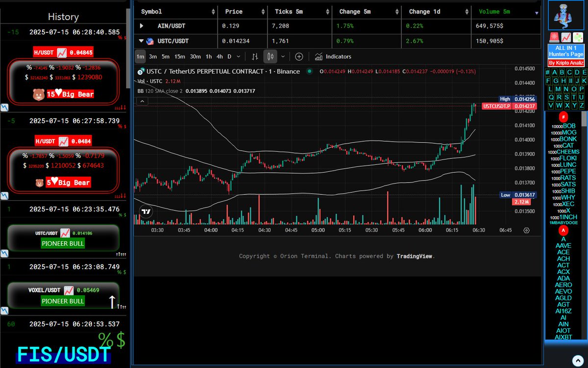Click the coin list scrollbar
Image resolution: width=588 pixels, height=368 pixels.
[x=584, y=119]
